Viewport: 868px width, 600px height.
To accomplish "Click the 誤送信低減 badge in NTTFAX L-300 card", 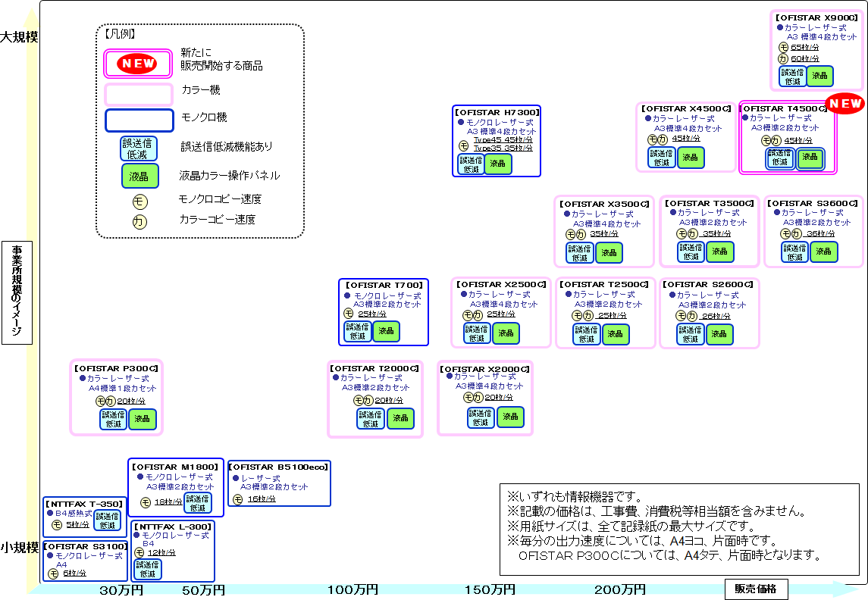I will point(147,569).
